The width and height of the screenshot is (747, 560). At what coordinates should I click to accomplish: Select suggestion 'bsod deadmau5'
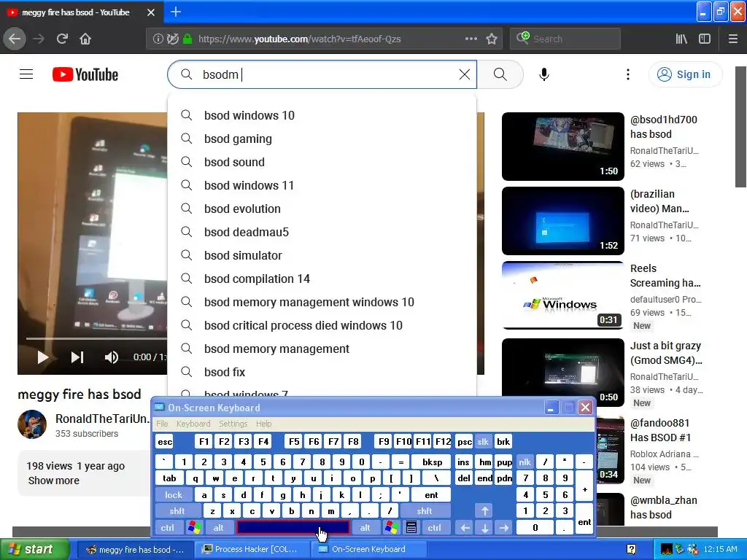322,232
